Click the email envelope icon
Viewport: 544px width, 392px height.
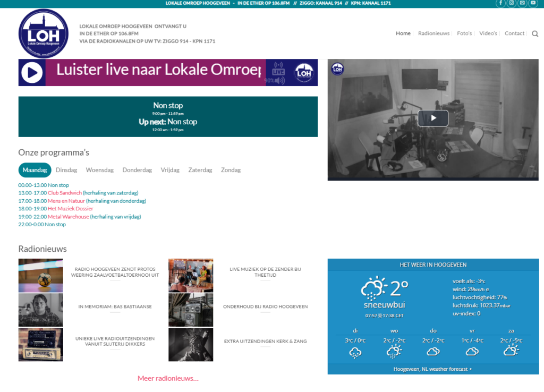(522, 3)
